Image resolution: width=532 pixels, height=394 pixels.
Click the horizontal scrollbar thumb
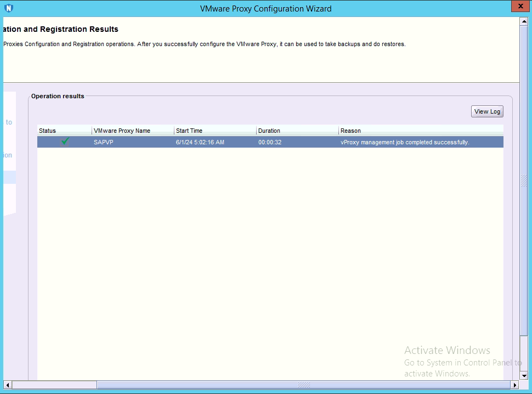coord(303,385)
